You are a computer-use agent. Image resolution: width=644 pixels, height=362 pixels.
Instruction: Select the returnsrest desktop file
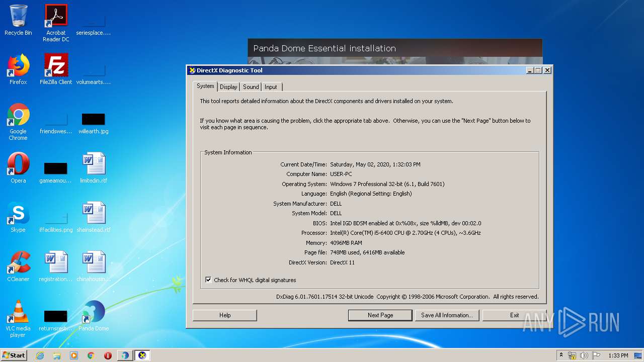click(x=56, y=320)
